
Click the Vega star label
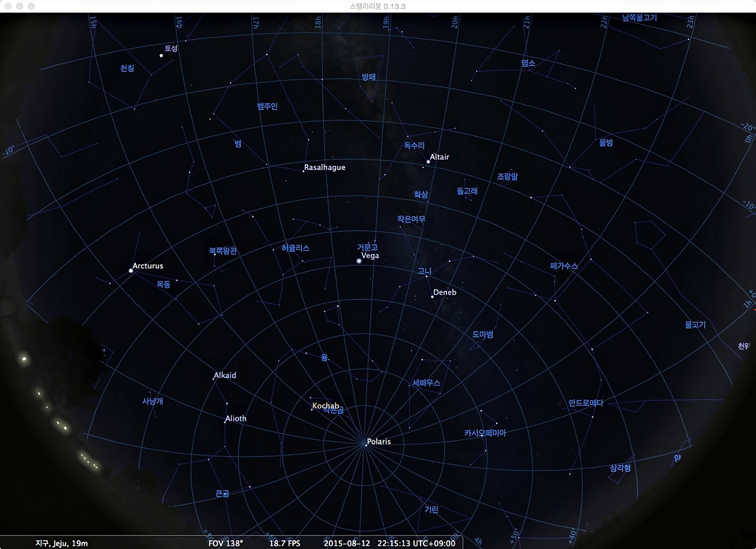[370, 256]
